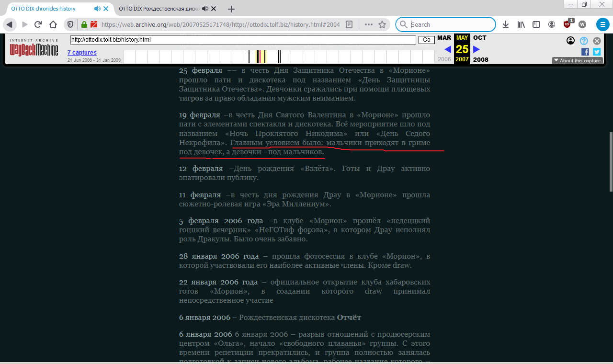This screenshot has height=364, width=613.
Task: Open the 7 captures link
Action: (x=82, y=53)
